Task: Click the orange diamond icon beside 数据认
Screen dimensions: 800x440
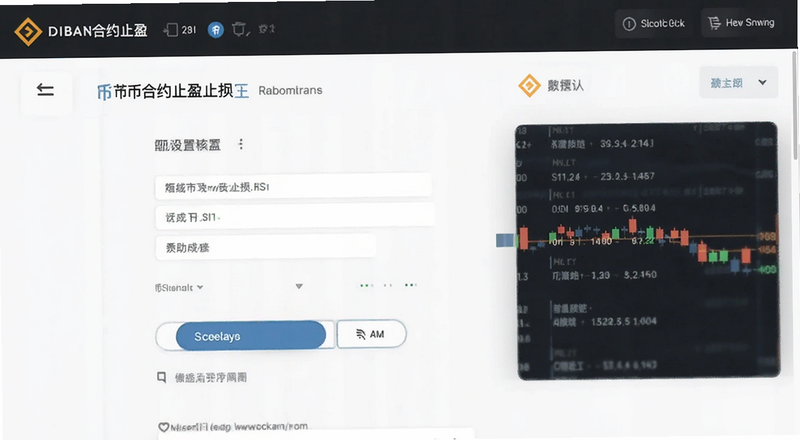Action: [x=529, y=85]
